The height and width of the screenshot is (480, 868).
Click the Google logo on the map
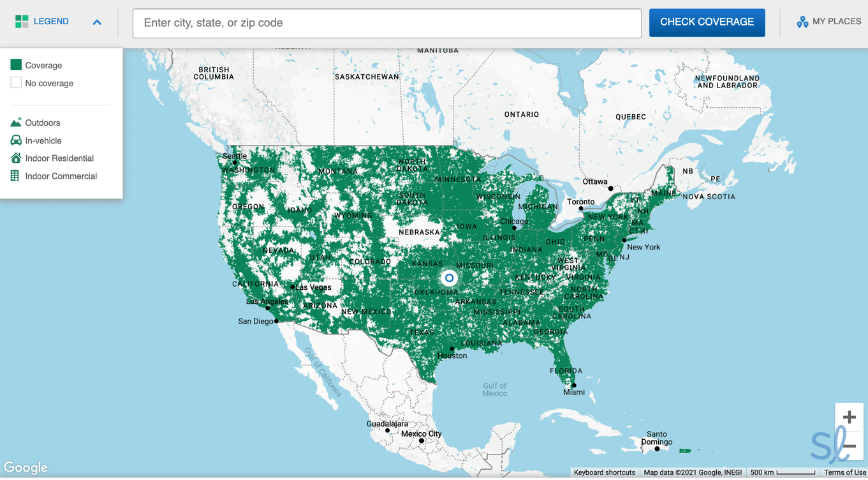[26, 467]
